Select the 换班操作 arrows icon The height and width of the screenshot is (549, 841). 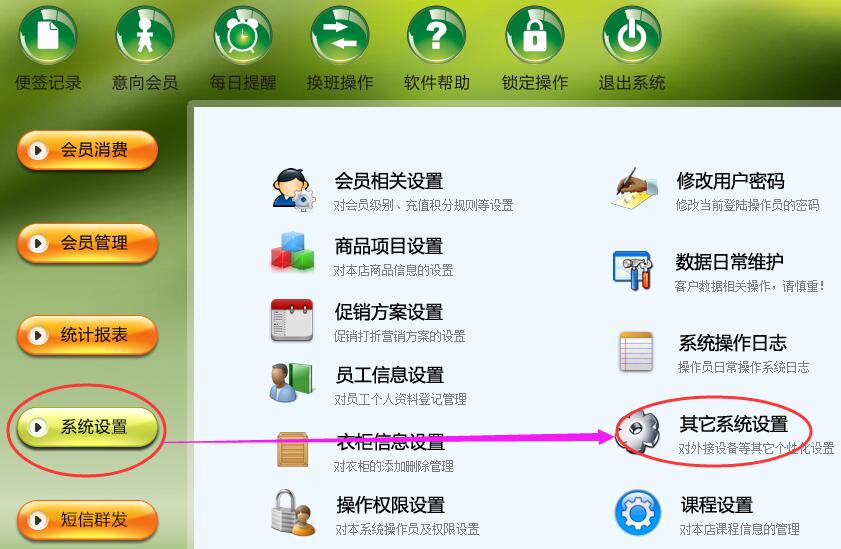pyautogui.click(x=340, y=35)
